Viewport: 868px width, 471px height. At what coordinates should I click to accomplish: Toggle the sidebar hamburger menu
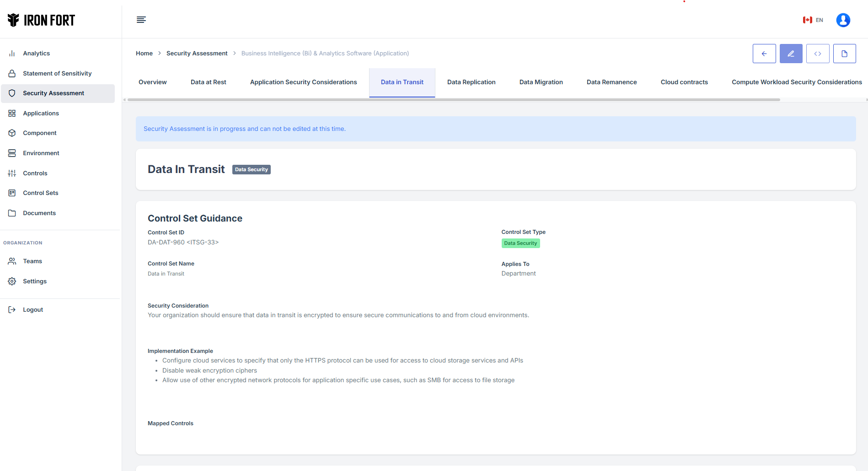(141, 20)
